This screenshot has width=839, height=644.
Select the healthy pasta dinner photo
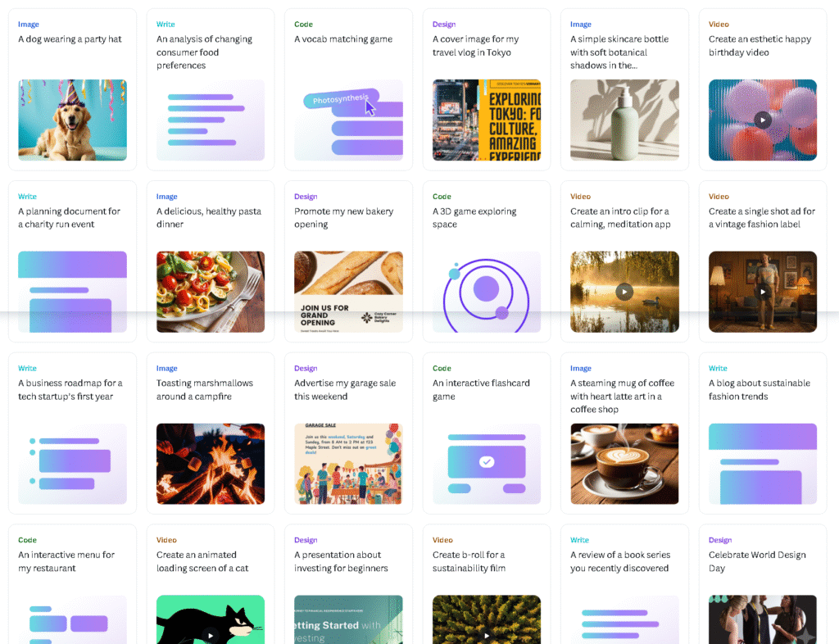210,292
